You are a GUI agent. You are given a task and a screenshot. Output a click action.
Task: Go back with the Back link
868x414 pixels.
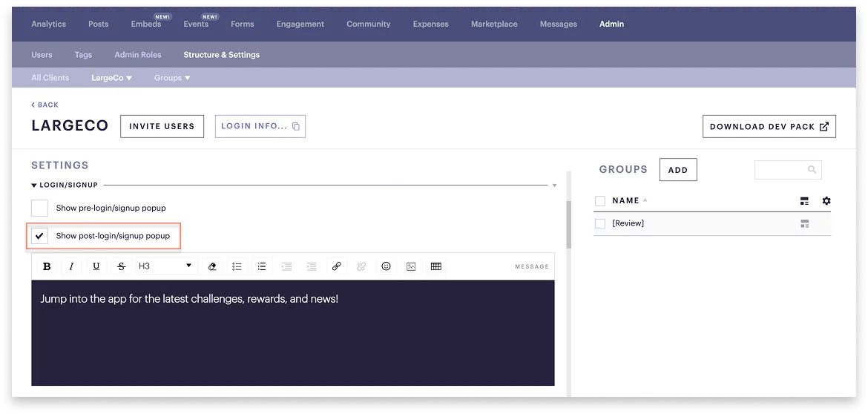[45, 105]
